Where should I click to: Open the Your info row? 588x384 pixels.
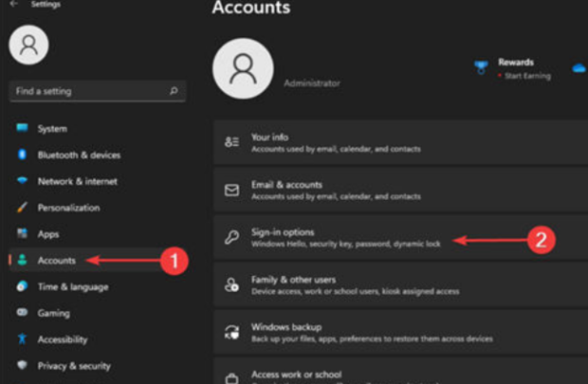401,142
